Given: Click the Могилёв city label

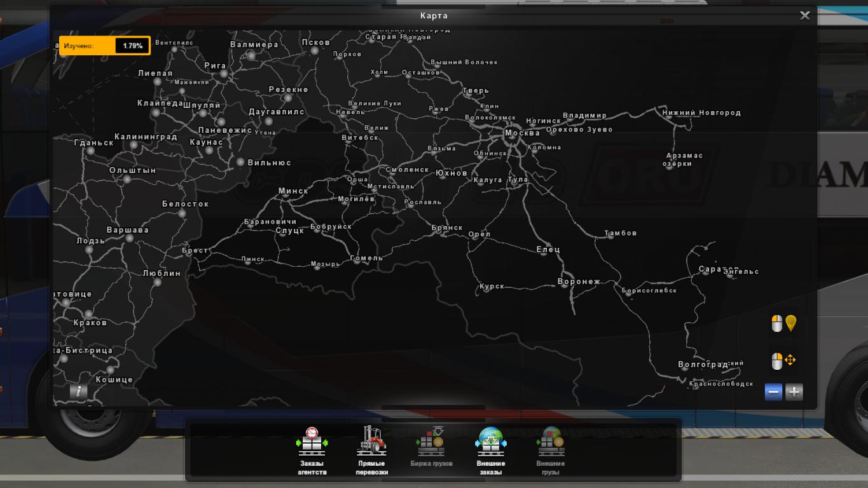Looking at the screenshot, I should 356,199.
